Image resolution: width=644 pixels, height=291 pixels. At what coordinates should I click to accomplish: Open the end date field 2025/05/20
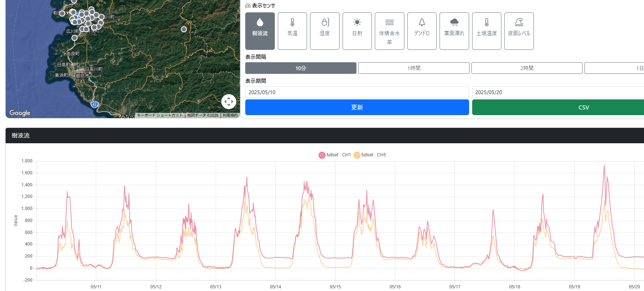pyautogui.click(x=558, y=92)
